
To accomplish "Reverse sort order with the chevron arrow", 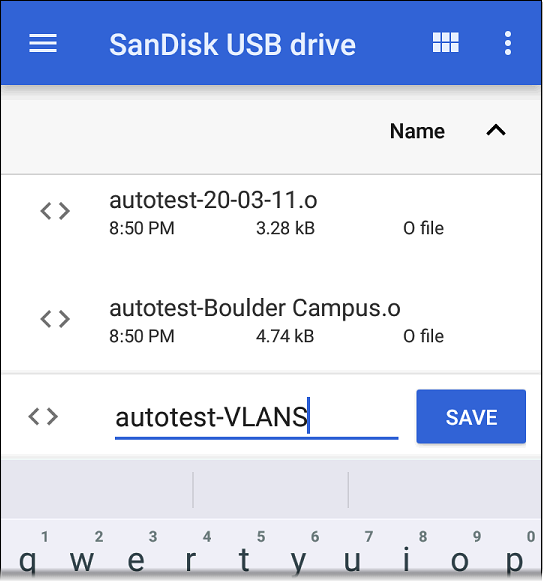I will coord(496,131).
